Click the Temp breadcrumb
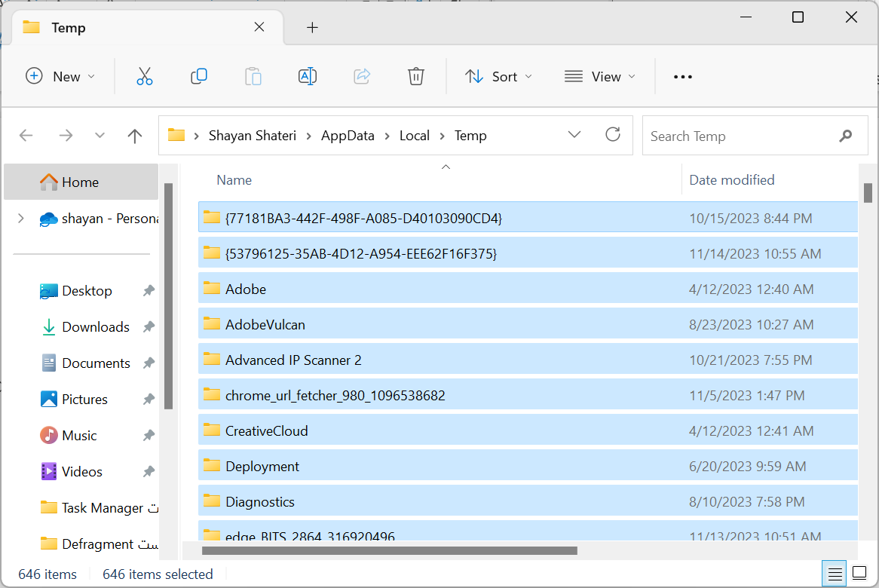The image size is (879, 588). 470,136
